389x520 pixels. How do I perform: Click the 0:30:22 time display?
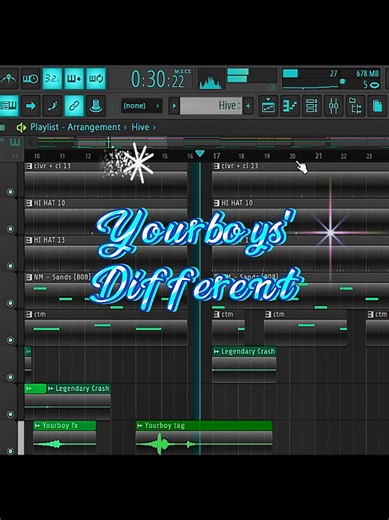[x=158, y=79]
